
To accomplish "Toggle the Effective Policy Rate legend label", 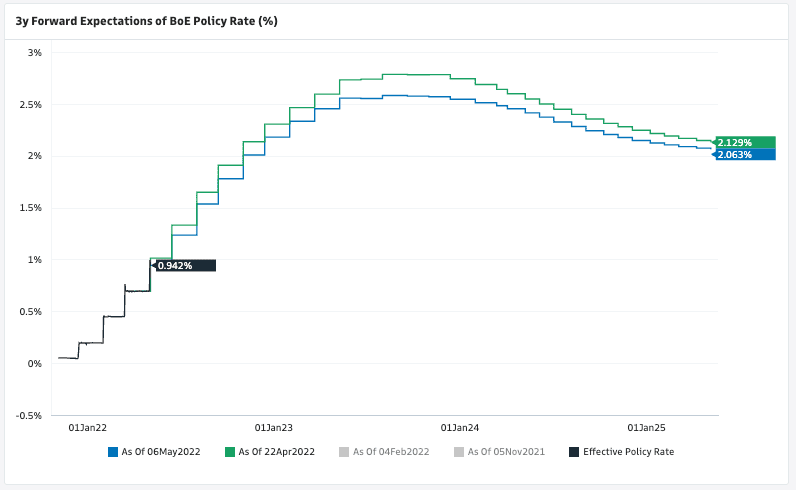I will pyautogui.click(x=628, y=452).
